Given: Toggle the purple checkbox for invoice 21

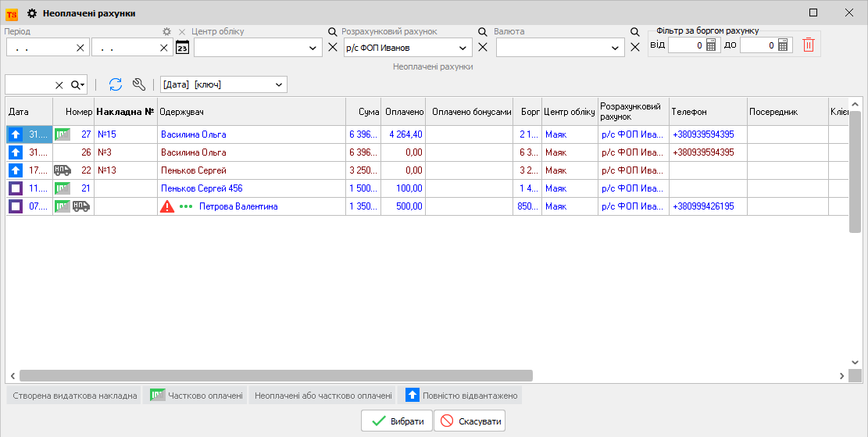Looking at the screenshot, I should [15, 188].
